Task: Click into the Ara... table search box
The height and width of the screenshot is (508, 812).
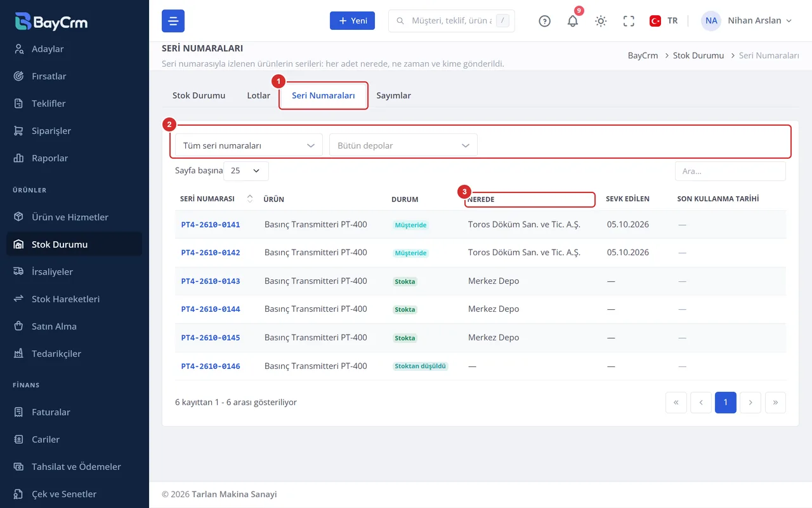Action: (730, 171)
